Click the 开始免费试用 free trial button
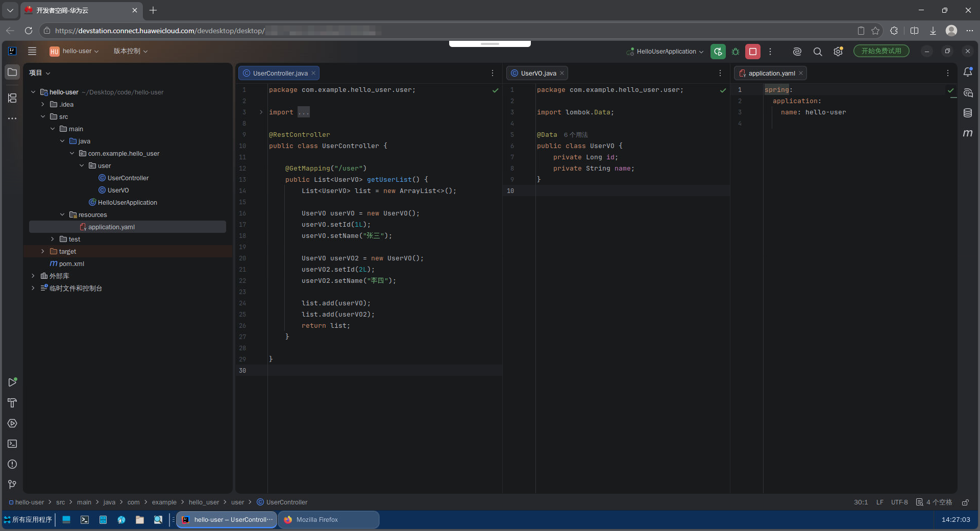This screenshot has width=980, height=531. pos(881,51)
